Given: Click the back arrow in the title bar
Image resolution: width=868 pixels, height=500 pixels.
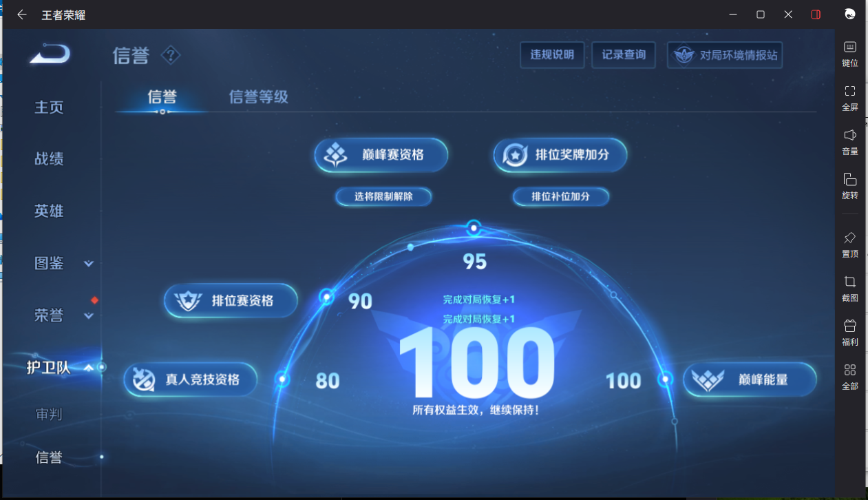Looking at the screenshot, I should (22, 14).
